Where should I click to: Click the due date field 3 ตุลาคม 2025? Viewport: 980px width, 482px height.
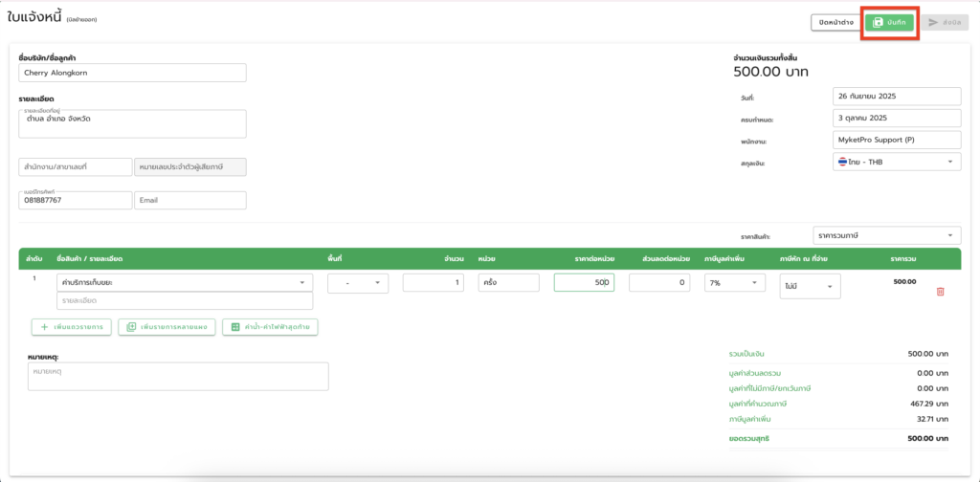897,119
